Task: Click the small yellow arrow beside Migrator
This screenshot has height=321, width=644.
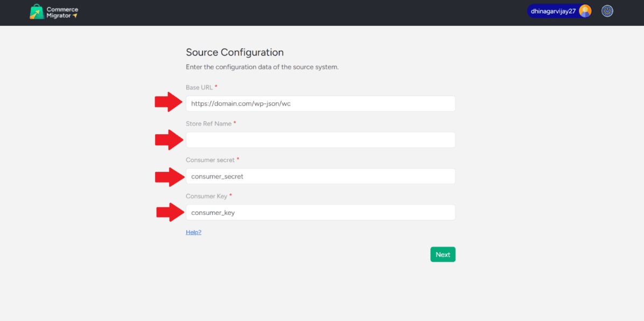Action: pos(75,16)
